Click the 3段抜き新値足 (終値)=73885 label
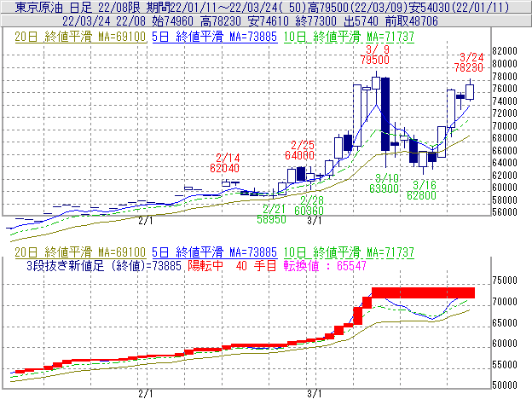 pyautogui.click(x=104, y=265)
